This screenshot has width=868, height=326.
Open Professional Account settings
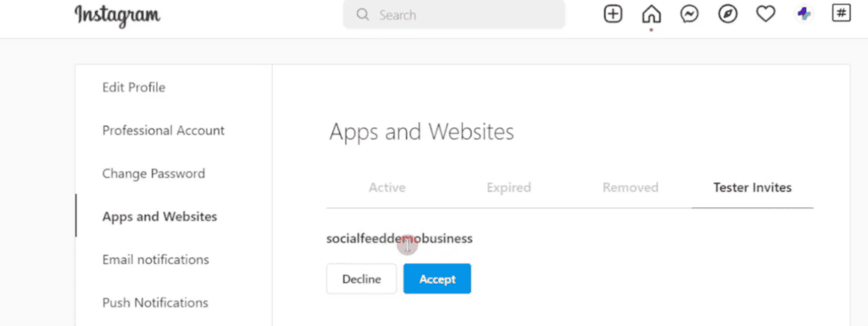(x=164, y=130)
